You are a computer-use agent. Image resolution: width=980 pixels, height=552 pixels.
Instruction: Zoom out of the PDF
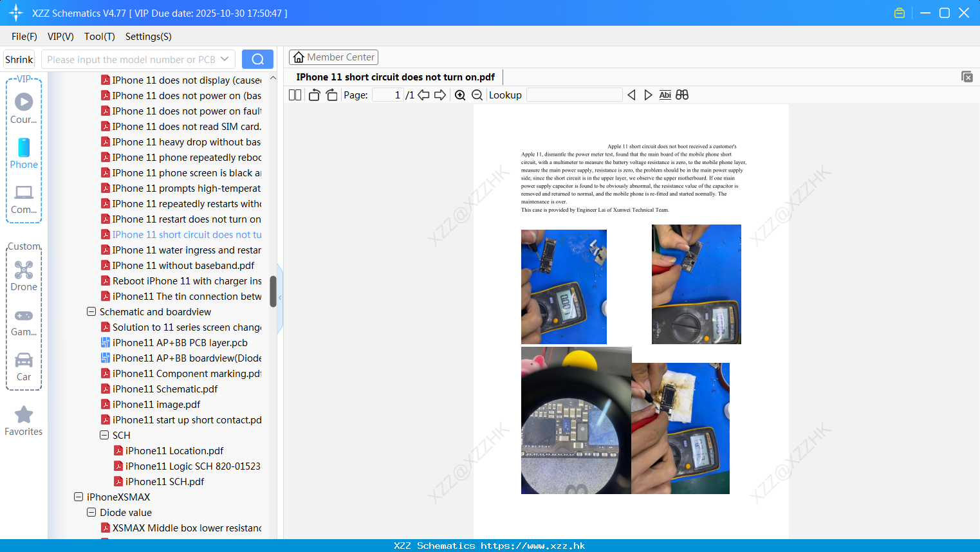477,95
